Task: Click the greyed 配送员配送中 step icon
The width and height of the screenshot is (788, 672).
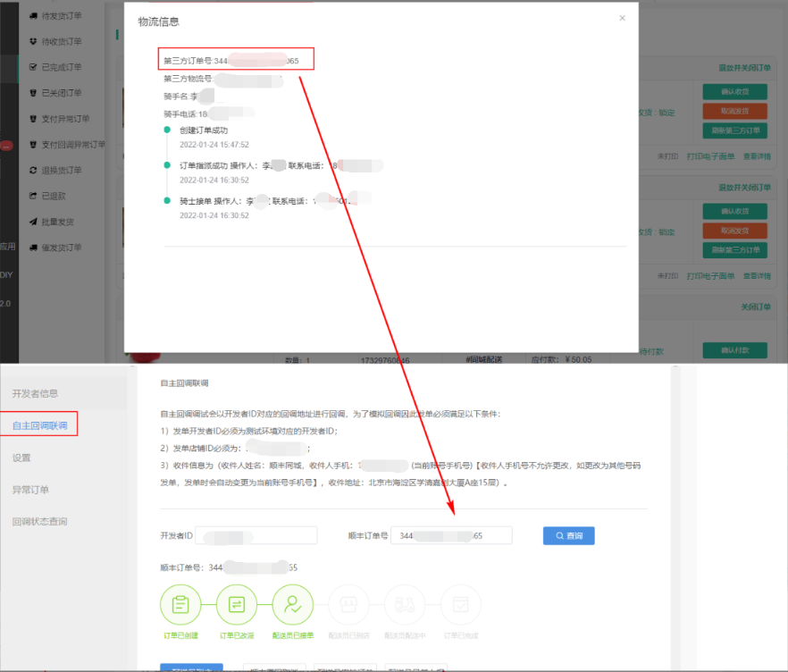Action: click(x=405, y=605)
